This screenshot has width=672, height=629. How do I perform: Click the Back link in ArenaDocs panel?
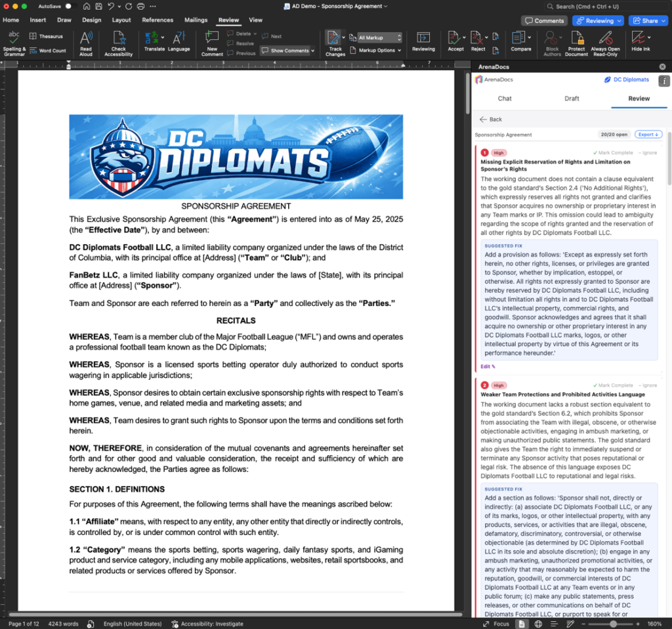click(x=491, y=119)
